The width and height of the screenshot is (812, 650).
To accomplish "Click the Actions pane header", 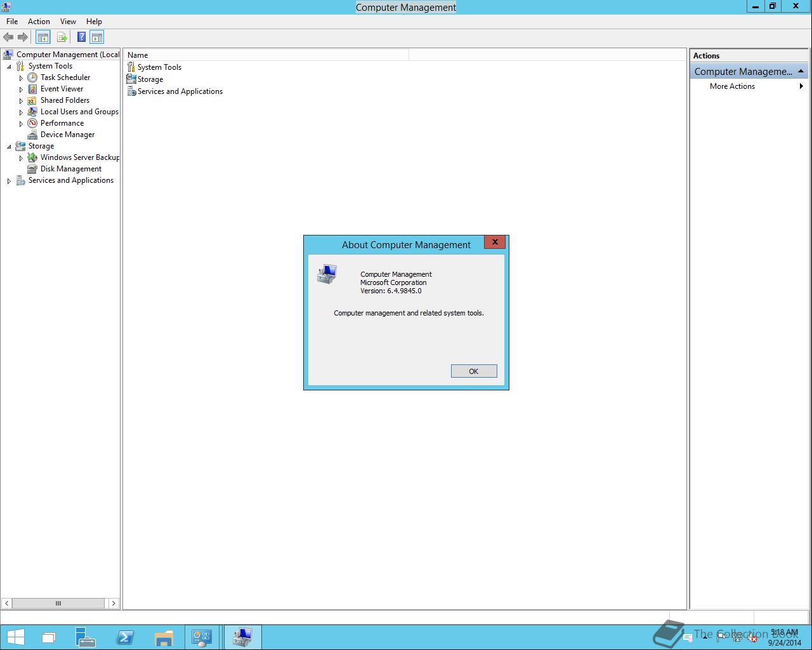I will pyautogui.click(x=749, y=56).
